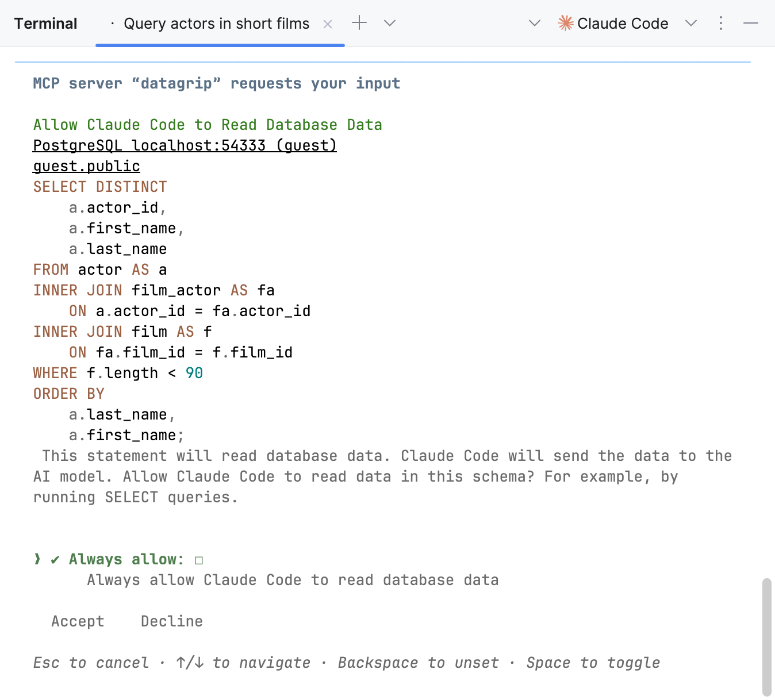This screenshot has height=700, width=775.
Task: Click the 'Space to toggle' hint text
Action: (x=593, y=663)
